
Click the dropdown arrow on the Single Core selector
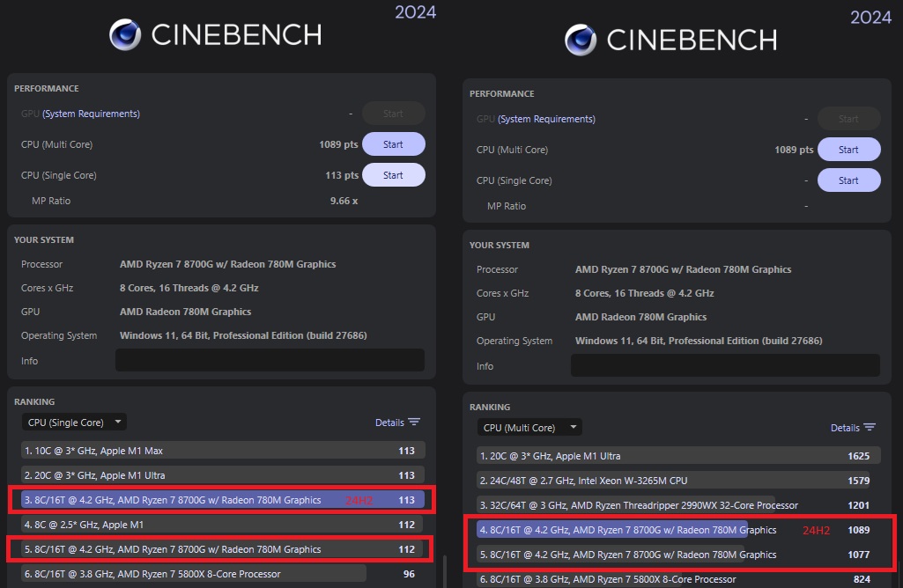click(x=117, y=422)
